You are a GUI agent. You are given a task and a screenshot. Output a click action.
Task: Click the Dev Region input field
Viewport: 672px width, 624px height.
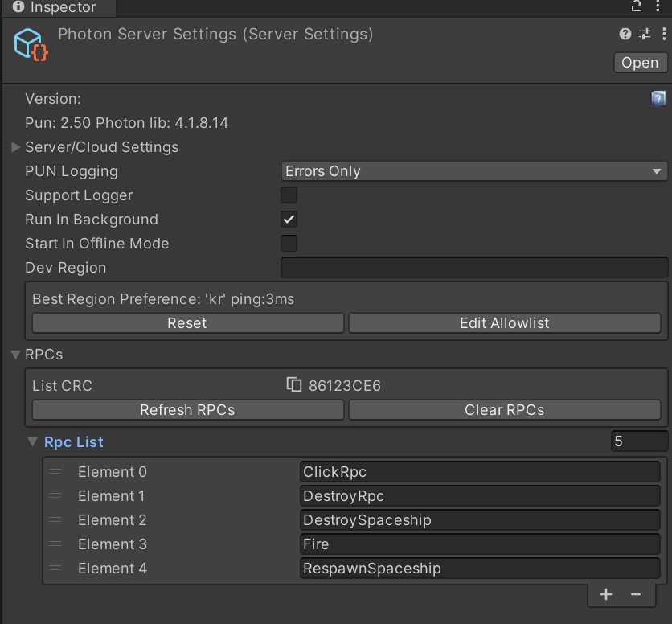point(474,267)
